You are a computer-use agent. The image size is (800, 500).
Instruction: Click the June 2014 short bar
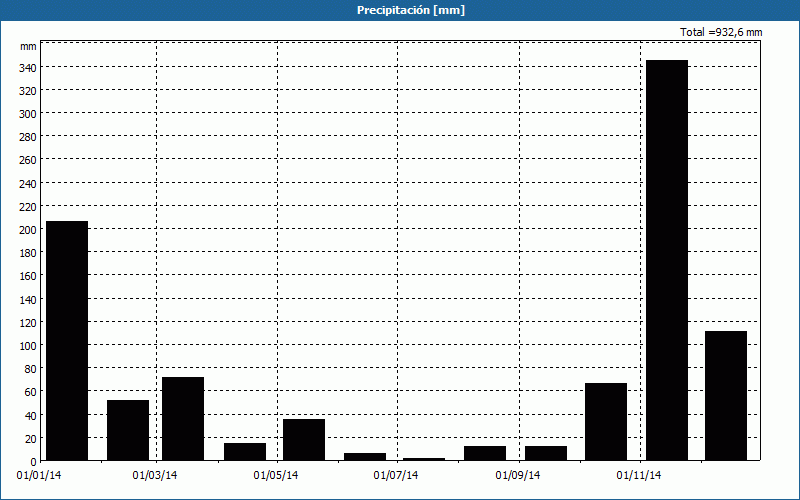[x=365, y=457]
